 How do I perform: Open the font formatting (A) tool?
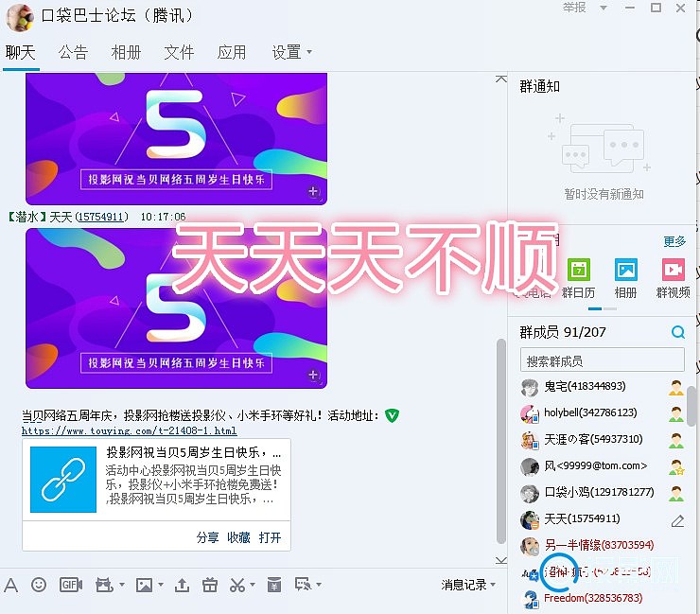(x=10, y=585)
